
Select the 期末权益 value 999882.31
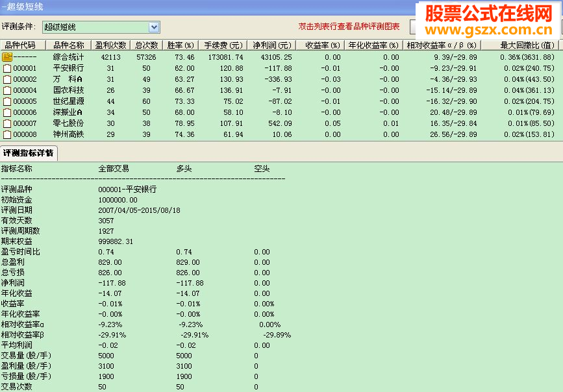click(x=116, y=242)
